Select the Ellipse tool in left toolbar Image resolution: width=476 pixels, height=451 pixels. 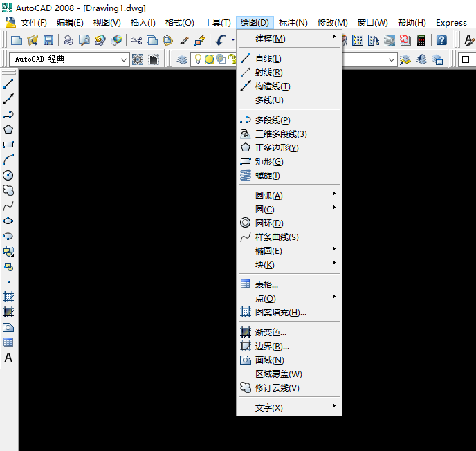click(x=8, y=221)
